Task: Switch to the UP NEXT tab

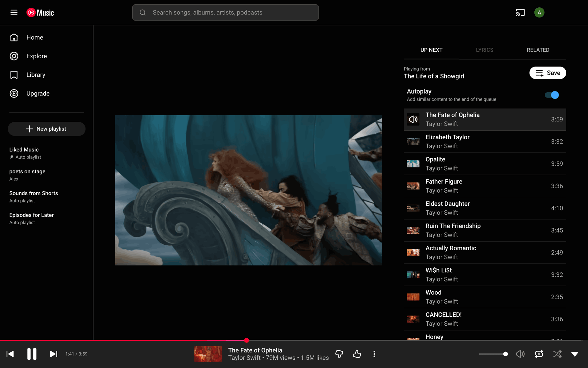Action: [431, 50]
